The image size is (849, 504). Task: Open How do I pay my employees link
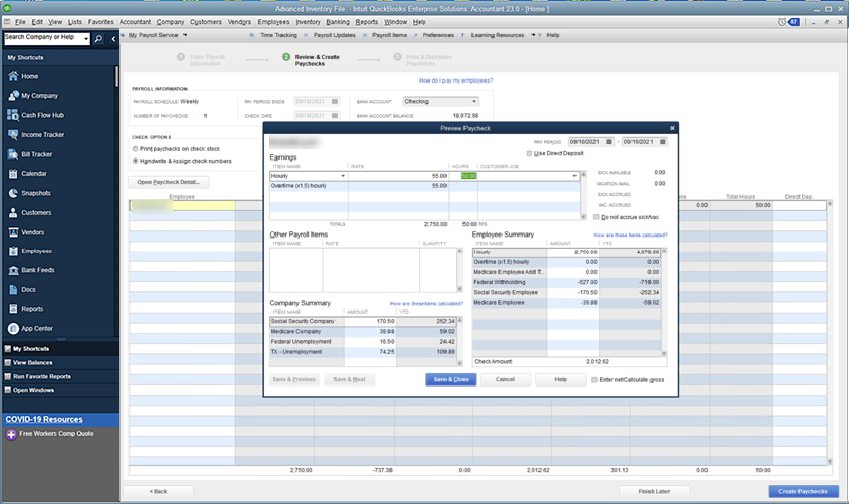click(455, 80)
